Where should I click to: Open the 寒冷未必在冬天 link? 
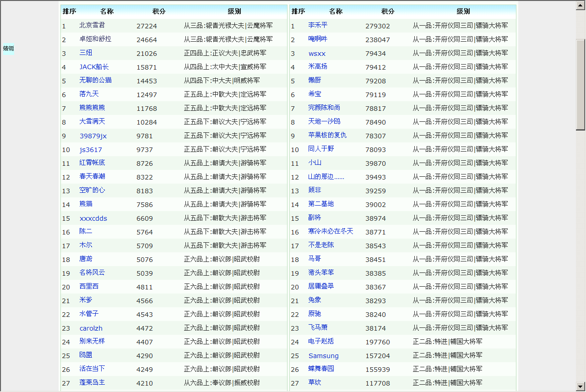pyautogui.click(x=331, y=231)
